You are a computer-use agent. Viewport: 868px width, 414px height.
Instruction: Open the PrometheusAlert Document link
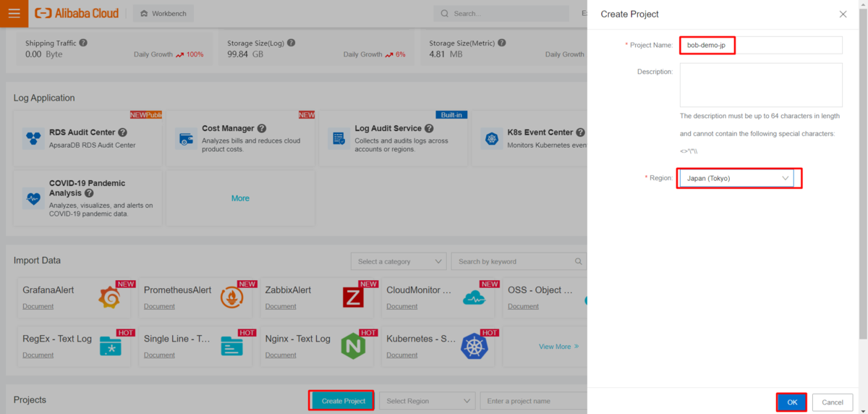tap(159, 306)
